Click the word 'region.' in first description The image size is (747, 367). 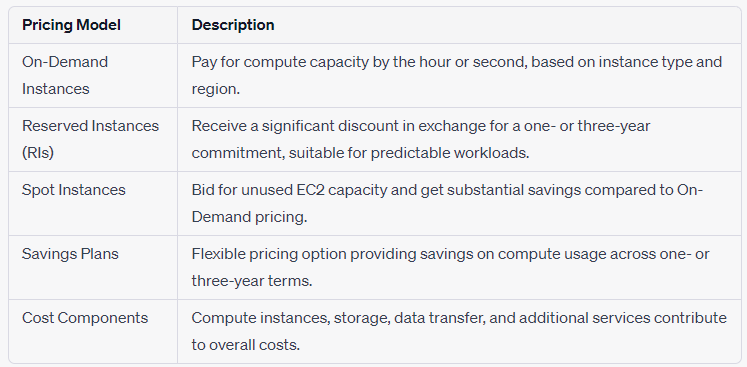click(x=215, y=89)
